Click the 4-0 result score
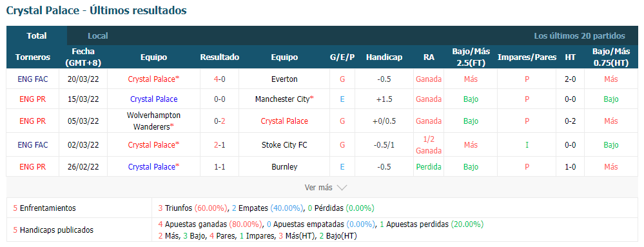This screenshot has height=247, width=644. [x=219, y=79]
